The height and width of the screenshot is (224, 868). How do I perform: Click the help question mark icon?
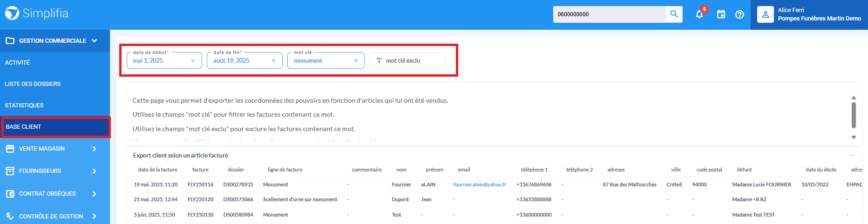point(739,14)
